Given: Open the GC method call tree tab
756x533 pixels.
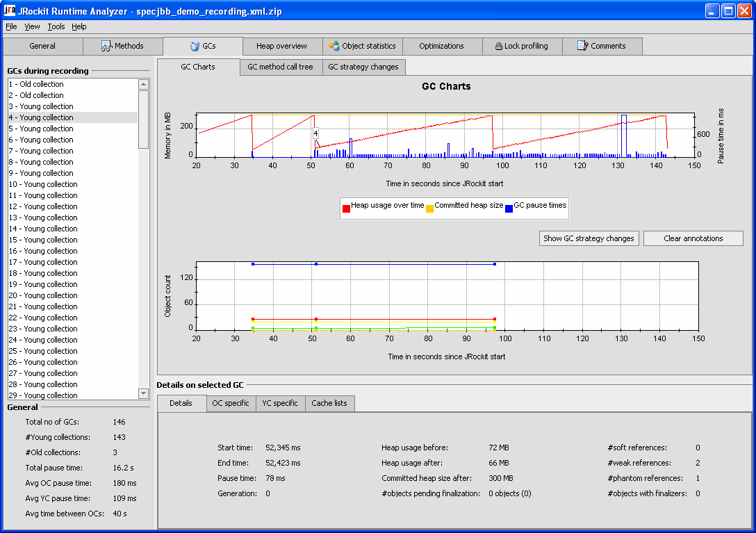Looking at the screenshot, I should [280, 67].
